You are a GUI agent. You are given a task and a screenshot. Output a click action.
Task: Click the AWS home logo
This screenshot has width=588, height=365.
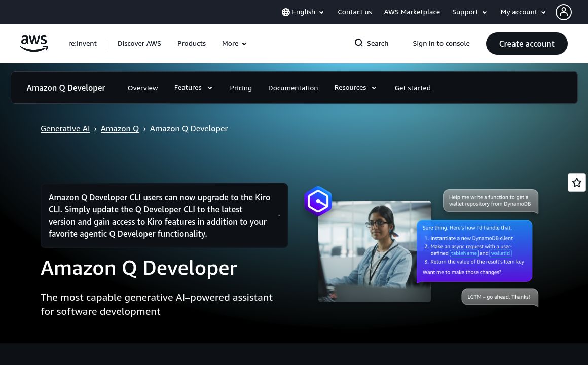34,44
